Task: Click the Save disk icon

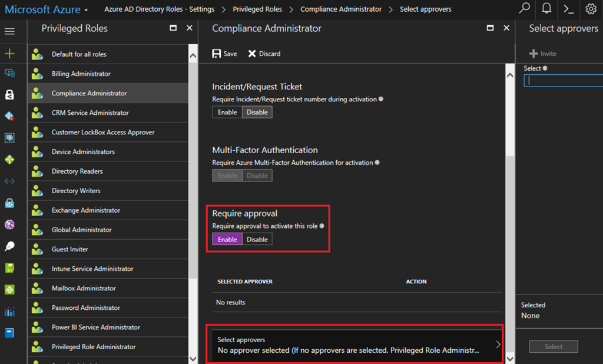Action: (217, 54)
